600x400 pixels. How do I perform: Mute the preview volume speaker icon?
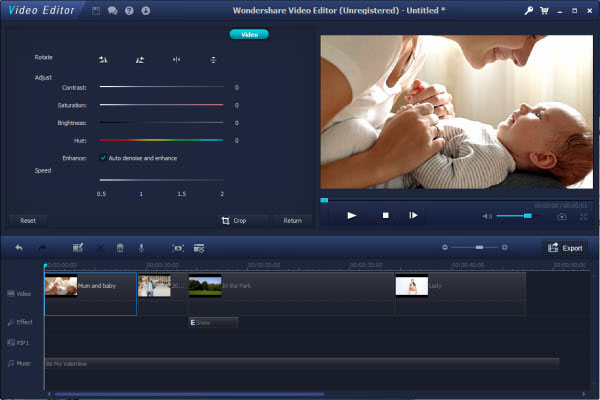tap(487, 216)
